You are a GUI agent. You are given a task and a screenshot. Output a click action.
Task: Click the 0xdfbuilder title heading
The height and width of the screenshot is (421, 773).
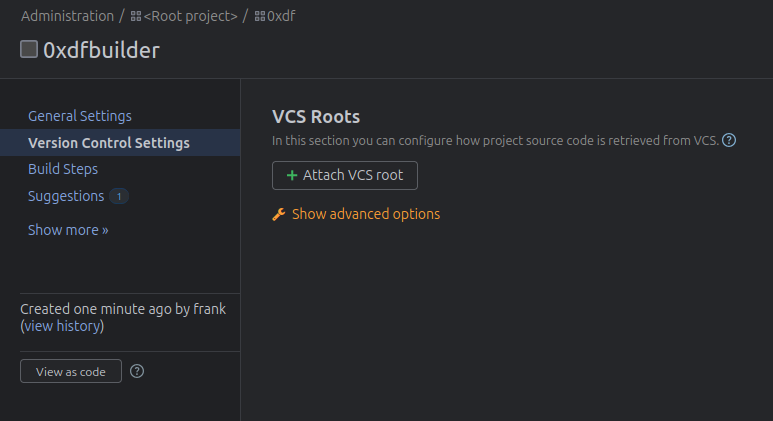pyautogui.click(x=101, y=50)
